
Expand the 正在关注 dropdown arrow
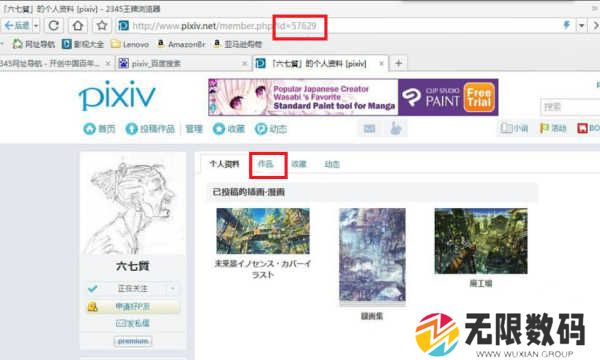click(172, 288)
